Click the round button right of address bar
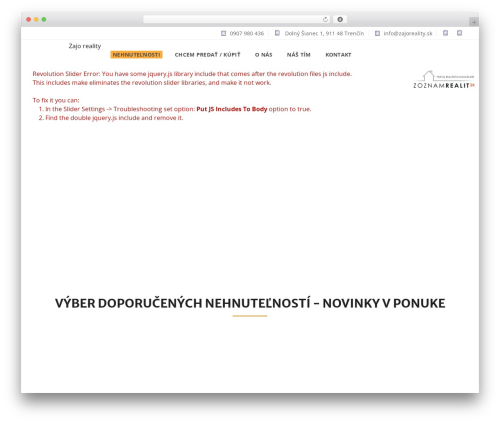The width and height of the screenshot is (500, 423). pyautogui.click(x=340, y=20)
